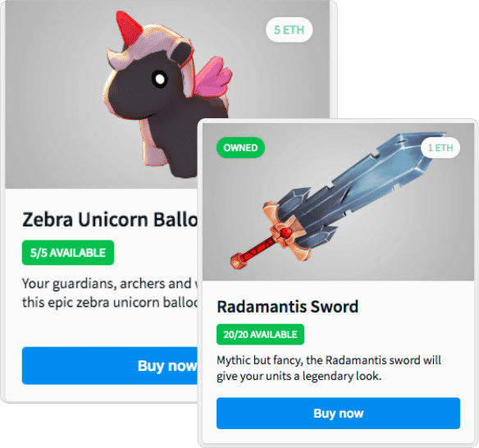Click the 20/20 AVAILABLE label
Screen dimensions: 479x448
(260, 334)
